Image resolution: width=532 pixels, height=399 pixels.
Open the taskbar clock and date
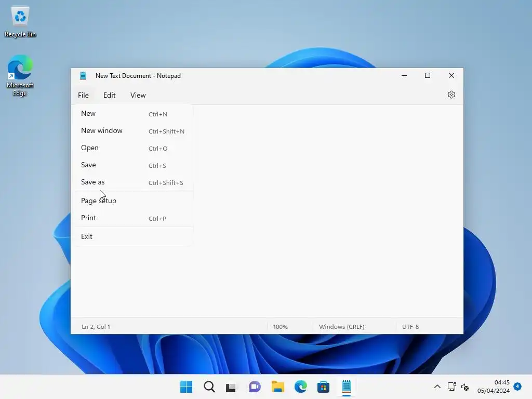494,387
